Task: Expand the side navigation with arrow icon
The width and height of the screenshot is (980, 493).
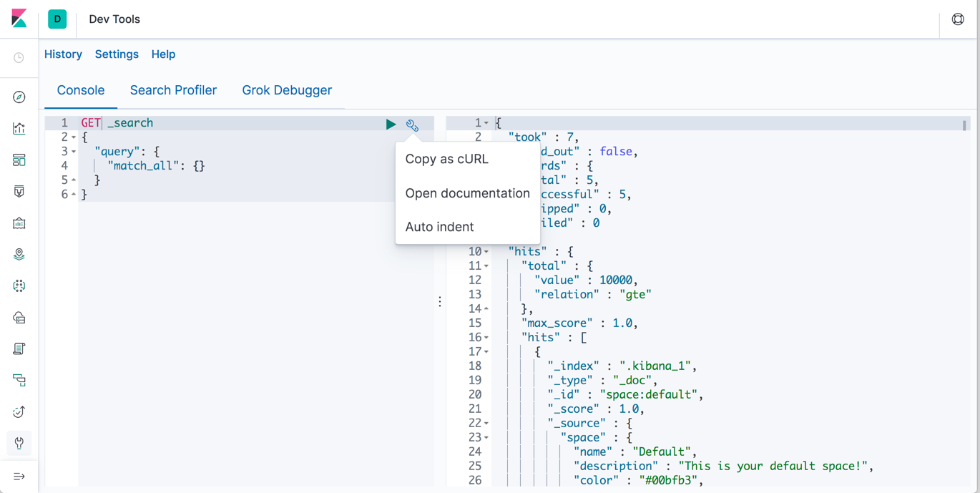Action: [x=19, y=477]
